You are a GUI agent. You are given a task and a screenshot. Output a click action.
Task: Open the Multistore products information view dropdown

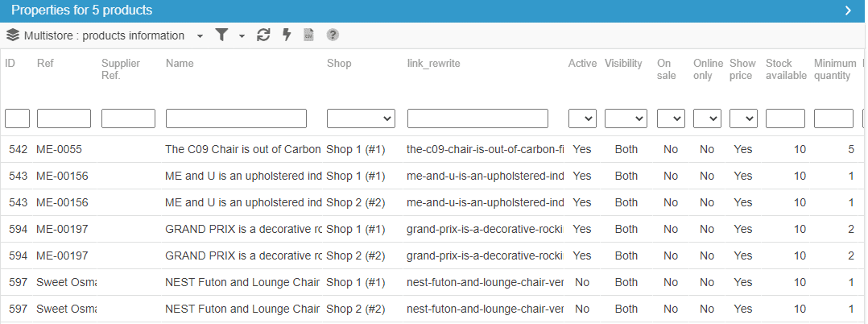[x=200, y=36]
